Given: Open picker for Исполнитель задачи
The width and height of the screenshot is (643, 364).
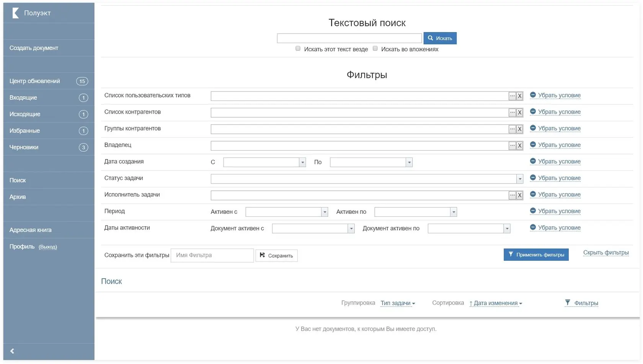Looking at the screenshot, I should point(512,195).
